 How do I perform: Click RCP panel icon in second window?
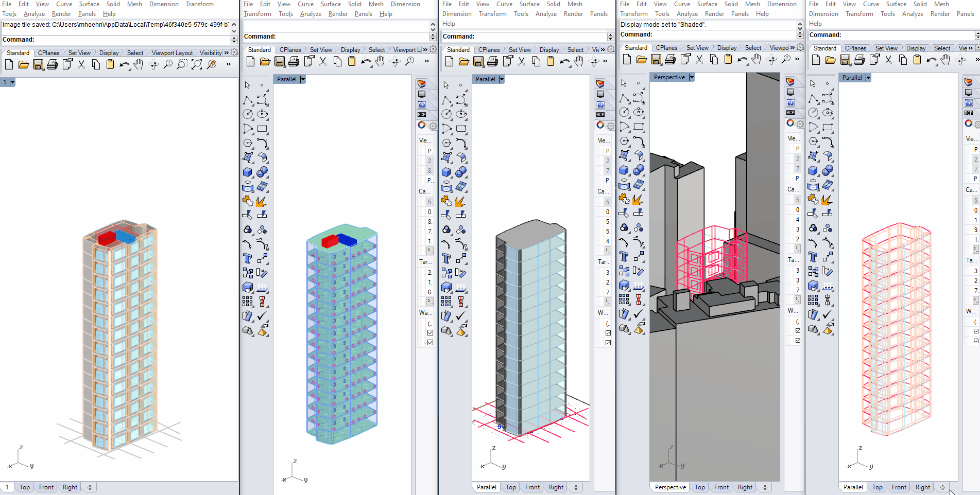coord(422,114)
